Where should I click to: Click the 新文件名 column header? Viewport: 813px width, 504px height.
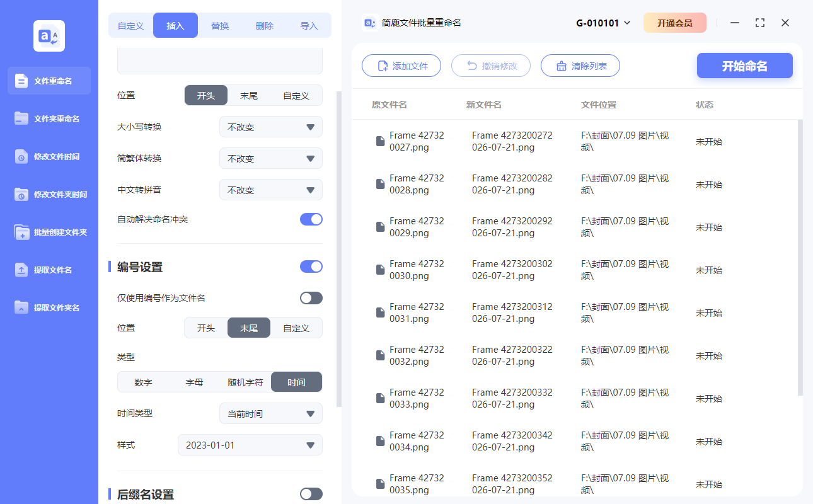click(x=484, y=105)
